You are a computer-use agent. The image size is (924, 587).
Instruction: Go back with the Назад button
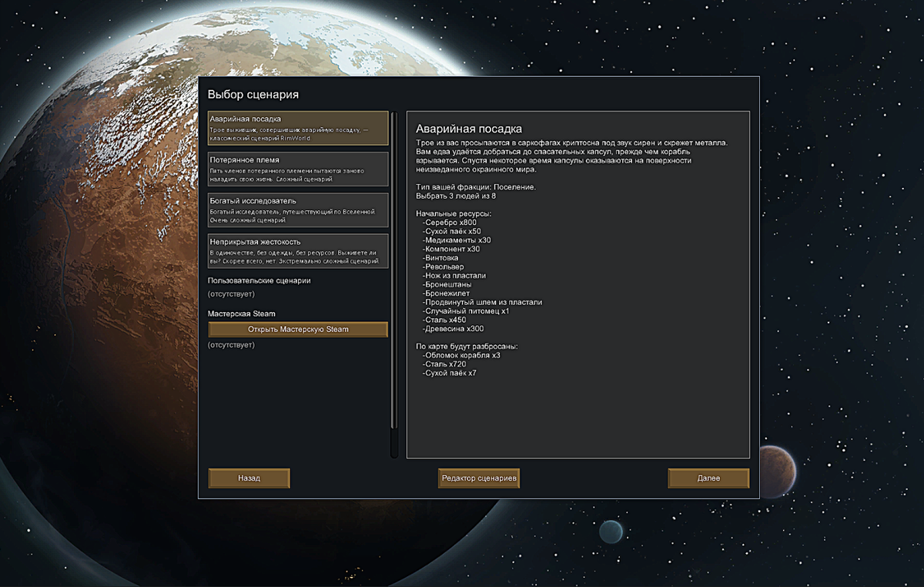click(249, 478)
